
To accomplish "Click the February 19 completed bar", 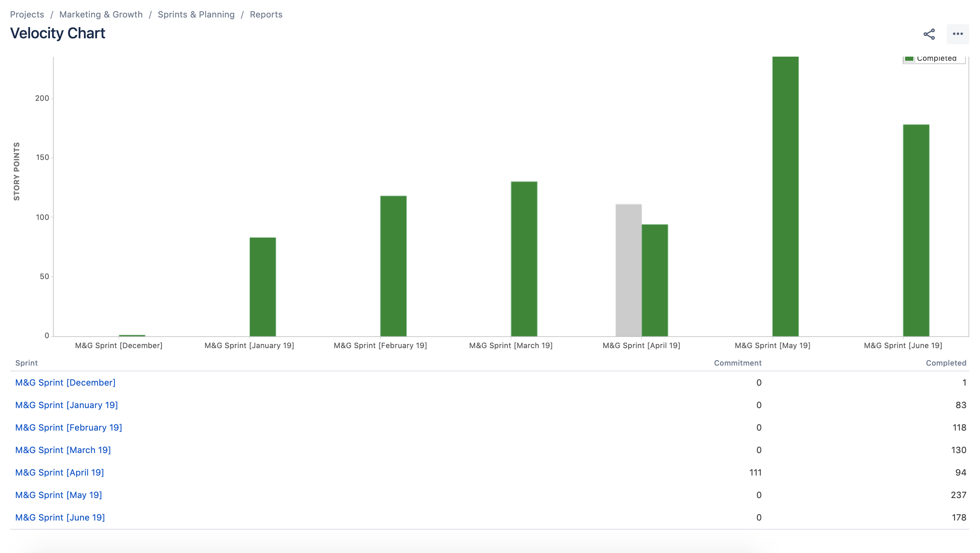I will pyautogui.click(x=393, y=266).
